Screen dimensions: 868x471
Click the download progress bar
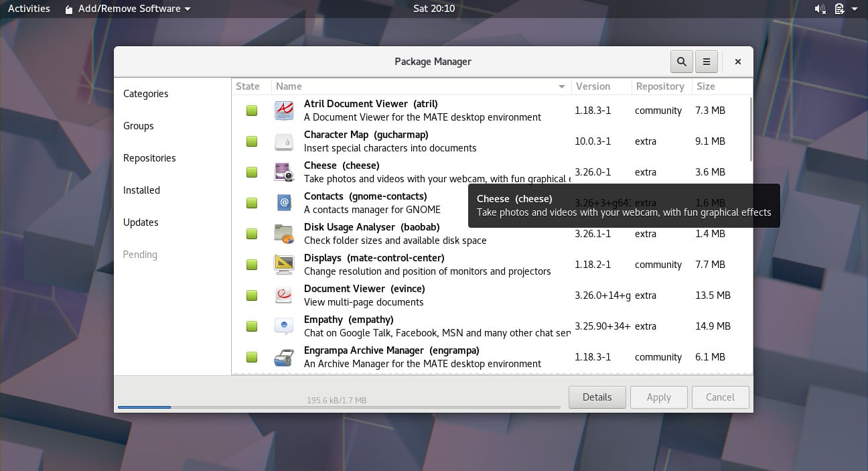(339, 407)
